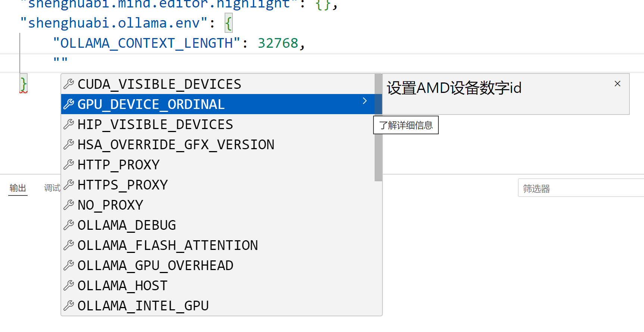Click the 了解详细信息 tooltip label
The height and width of the screenshot is (332, 644).
pyautogui.click(x=406, y=125)
